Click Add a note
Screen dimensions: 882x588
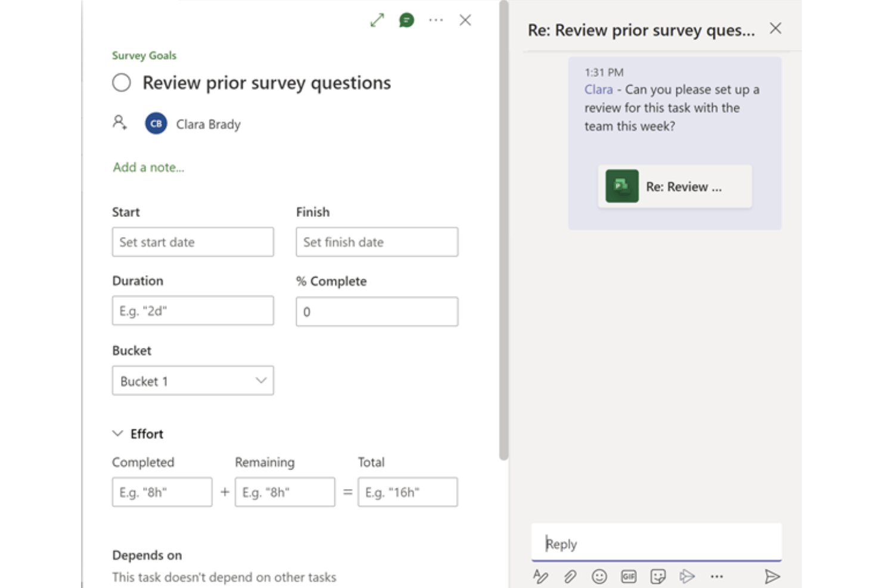click(x=148, y=167)
